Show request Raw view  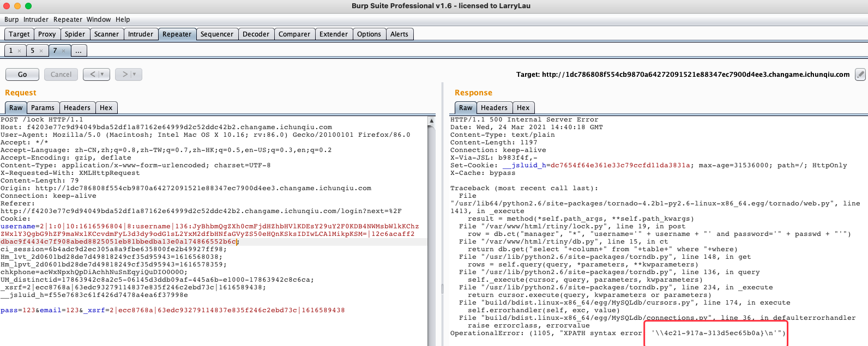click(16, 107)
